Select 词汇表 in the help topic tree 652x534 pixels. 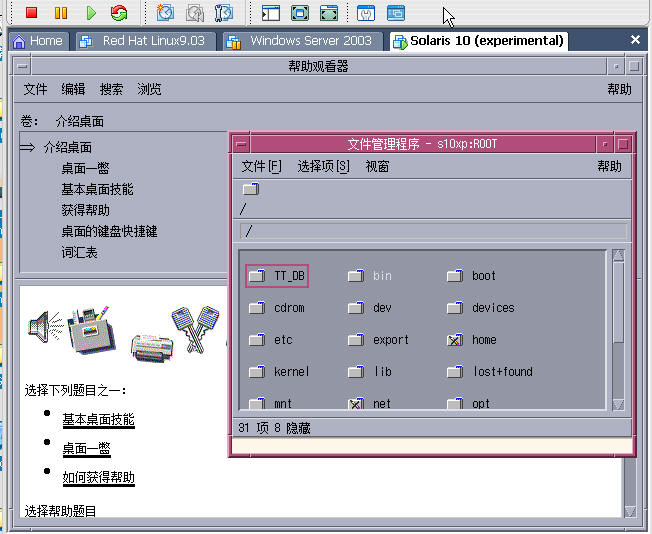pos(79,252)
